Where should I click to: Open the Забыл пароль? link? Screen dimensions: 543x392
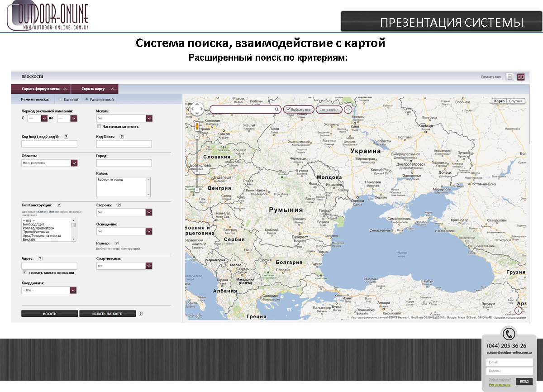[500, 379]
